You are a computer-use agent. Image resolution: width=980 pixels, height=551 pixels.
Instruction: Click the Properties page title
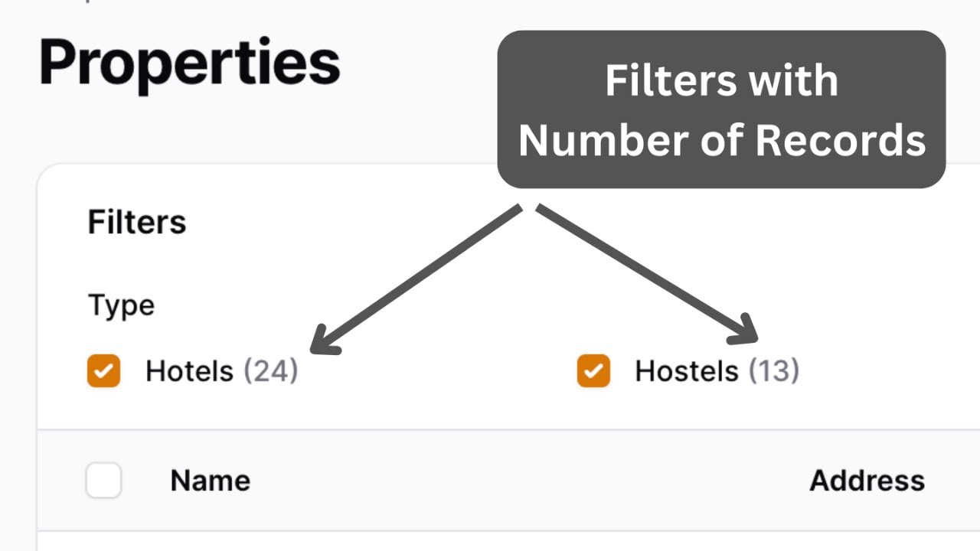coord(189,63)
